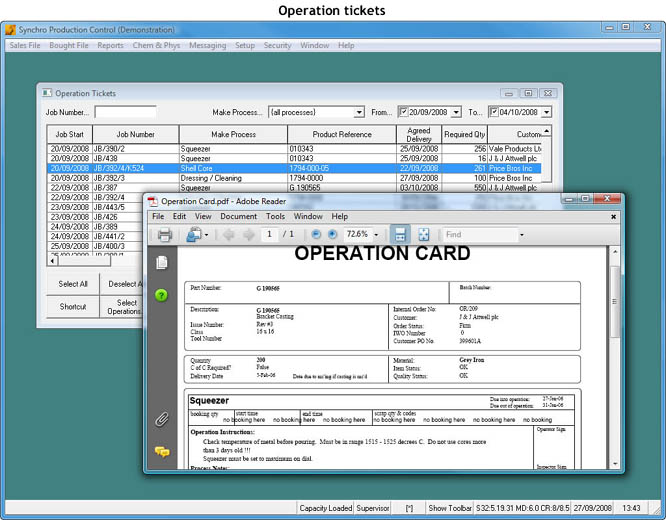666x520 pixels.
Task: Click the Make Process column header
Action: 234,134
